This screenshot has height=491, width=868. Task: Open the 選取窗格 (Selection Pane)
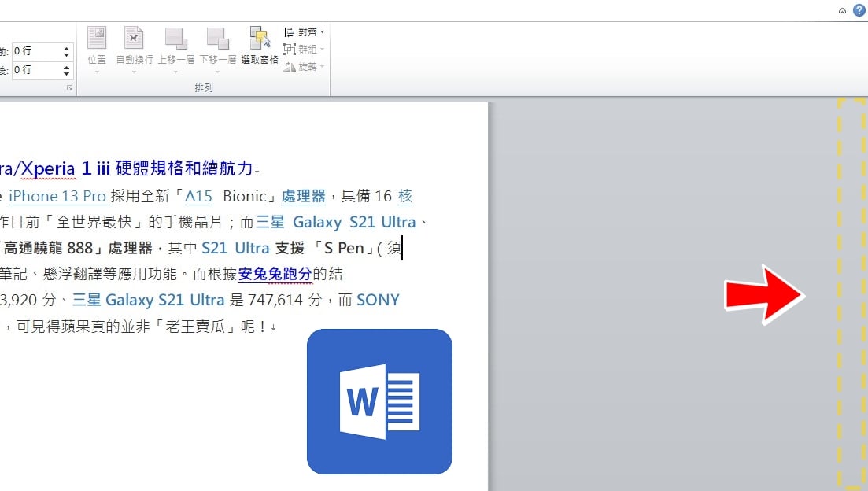(260, 46)
